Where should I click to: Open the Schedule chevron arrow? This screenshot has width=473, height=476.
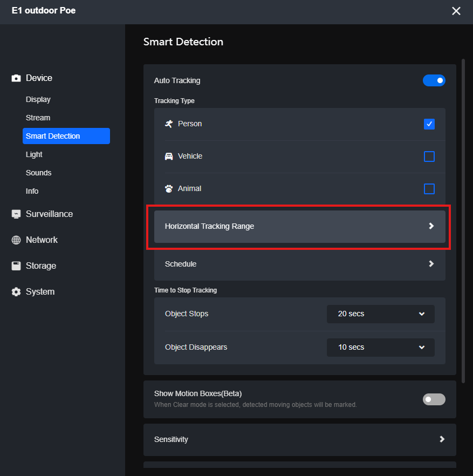(431, 264)
